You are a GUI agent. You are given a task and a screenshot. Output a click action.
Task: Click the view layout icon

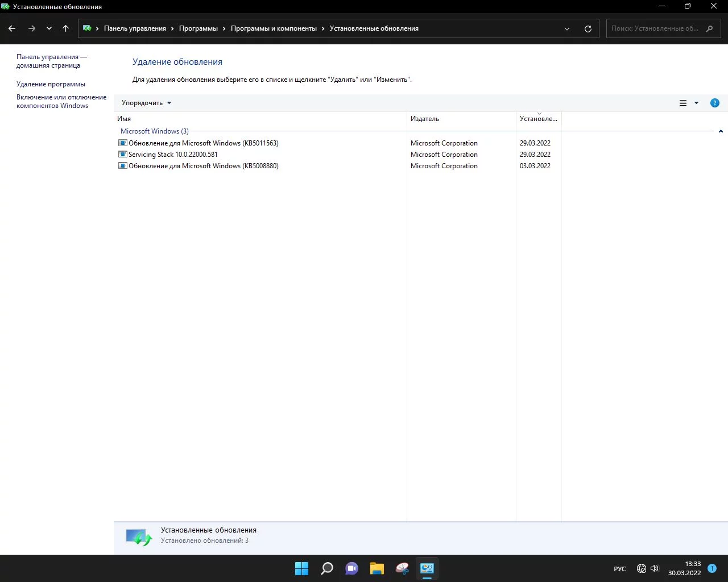point(683,103)
